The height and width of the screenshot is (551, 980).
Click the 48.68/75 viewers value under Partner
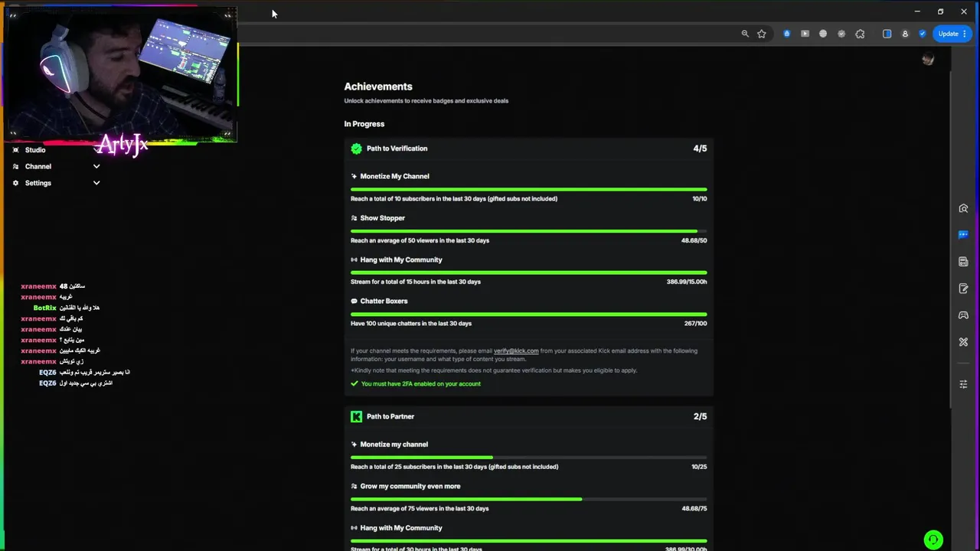694,508
